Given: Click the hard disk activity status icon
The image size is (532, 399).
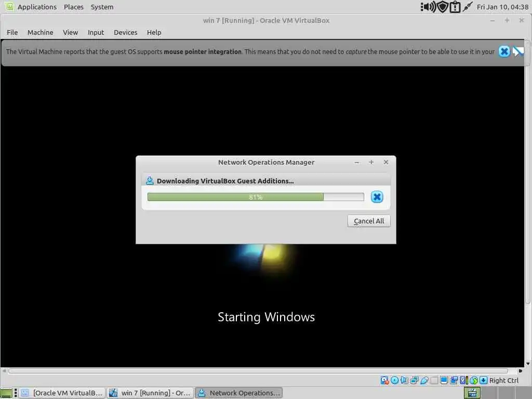Looking at the screenshot, I should pos(385,380).
